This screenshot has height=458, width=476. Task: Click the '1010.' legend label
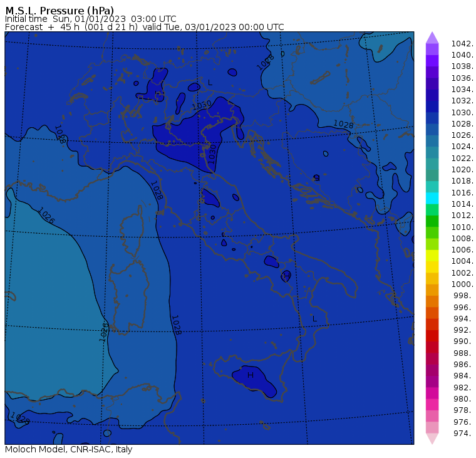[462, 227]
